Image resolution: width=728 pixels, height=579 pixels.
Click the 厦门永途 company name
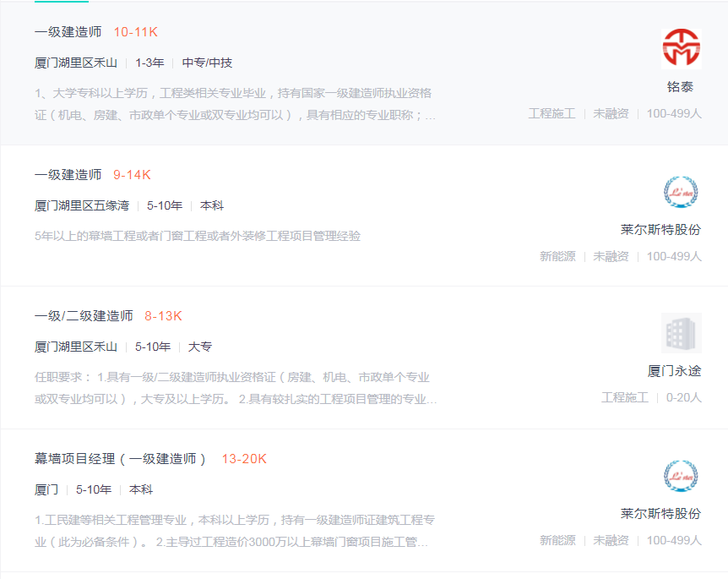pyautogui.click(x=674, y=371)
